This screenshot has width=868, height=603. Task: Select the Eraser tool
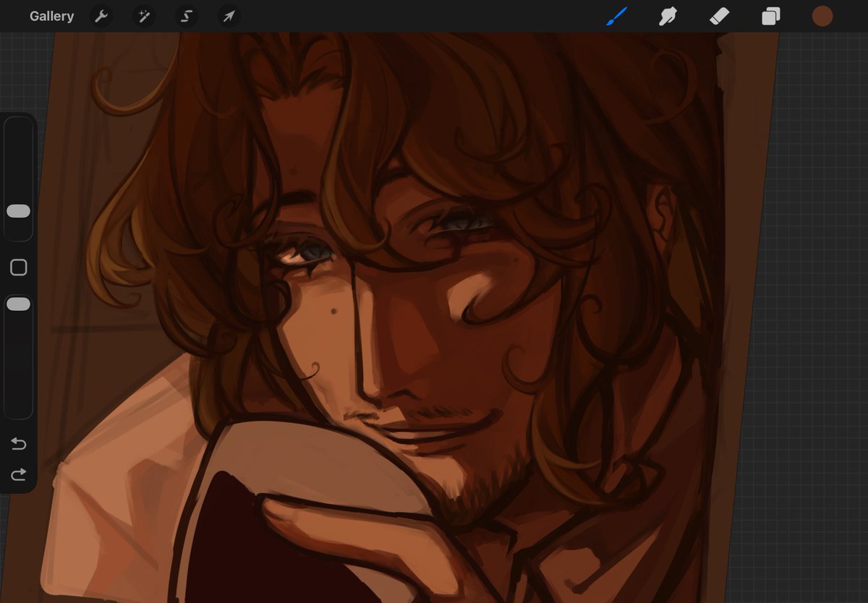[720, 16]
